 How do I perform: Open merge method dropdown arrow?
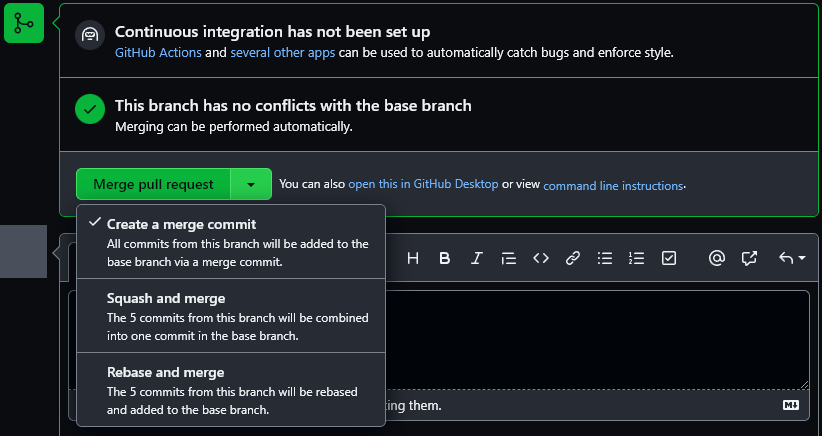(251, 184)
